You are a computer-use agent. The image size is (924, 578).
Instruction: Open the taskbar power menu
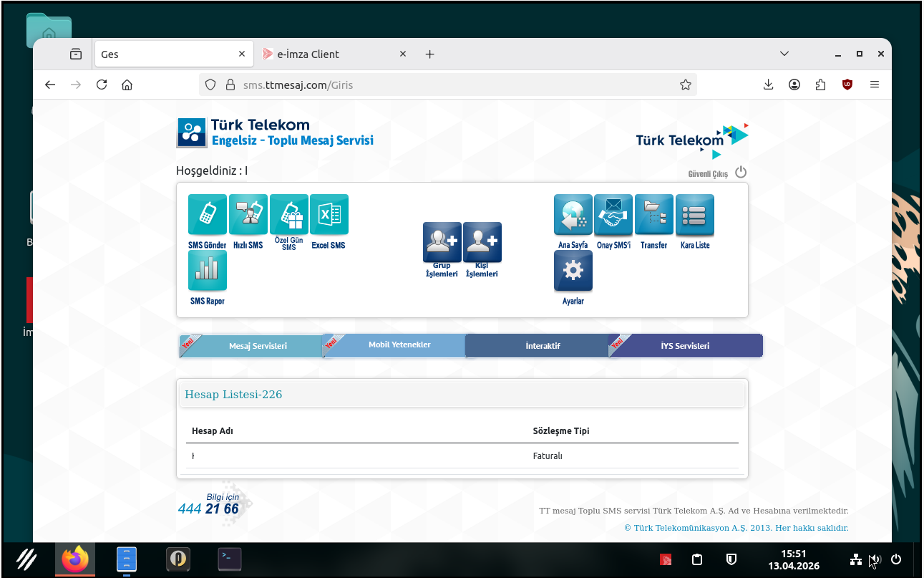(x=896, y=559)
